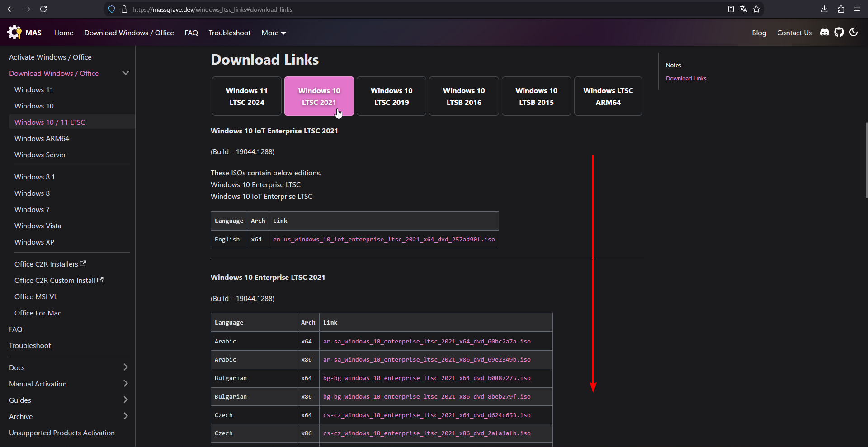Bookmark this page with the star icon
The width and height of the screenshot is (868, 447).
click(x=756, y=9)
